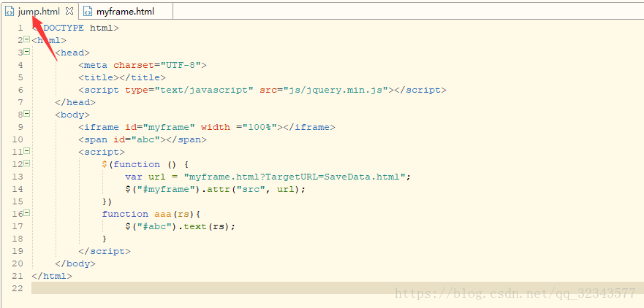Collapse the jQuery function at line 12

point(27,163)
